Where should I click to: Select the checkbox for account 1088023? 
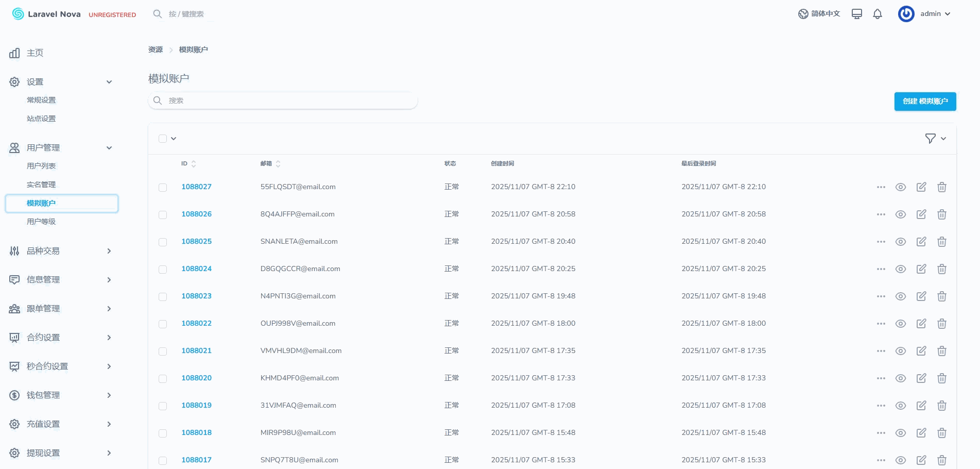[163, 297]
